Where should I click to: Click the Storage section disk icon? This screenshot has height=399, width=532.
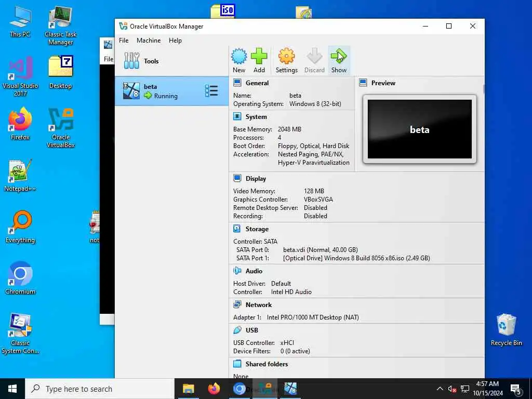click(x=237, y=229)
